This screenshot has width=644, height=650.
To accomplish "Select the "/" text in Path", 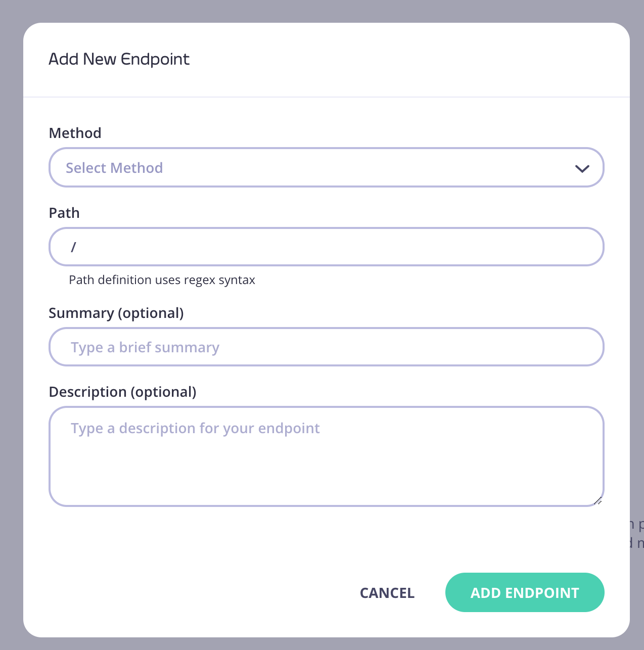I will coord(74,247).
